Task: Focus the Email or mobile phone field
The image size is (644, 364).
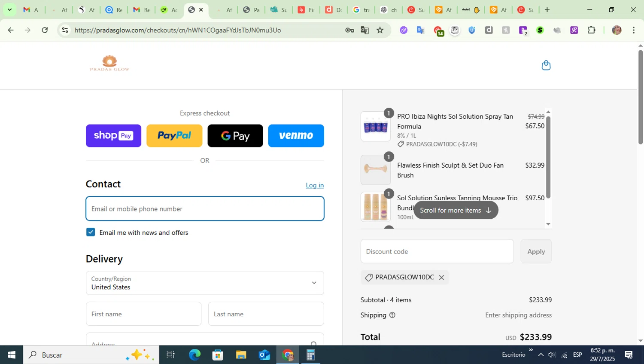Action: click(x=205, y=209)
